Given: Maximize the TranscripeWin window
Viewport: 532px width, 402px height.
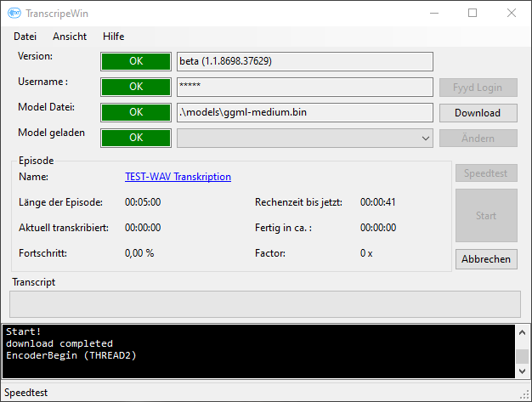Looking at the screenshot, I should (472, 13).
